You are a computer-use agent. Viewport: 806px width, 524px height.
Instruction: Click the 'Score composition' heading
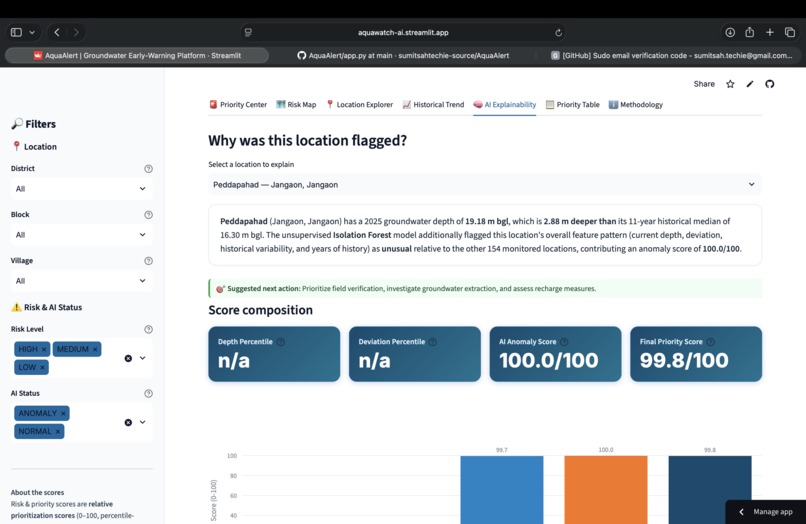coord(261,310)
